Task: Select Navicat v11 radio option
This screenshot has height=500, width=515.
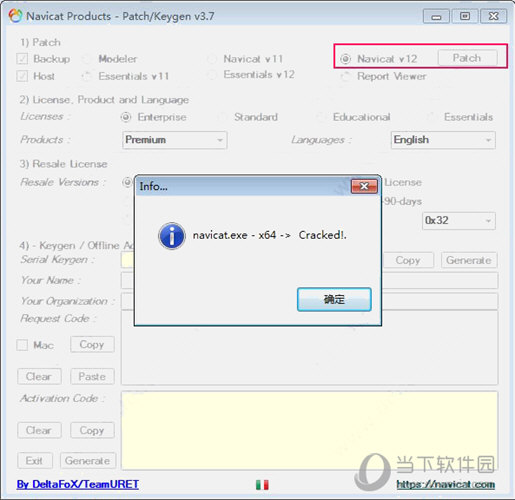Action: [x=212, y=59]
